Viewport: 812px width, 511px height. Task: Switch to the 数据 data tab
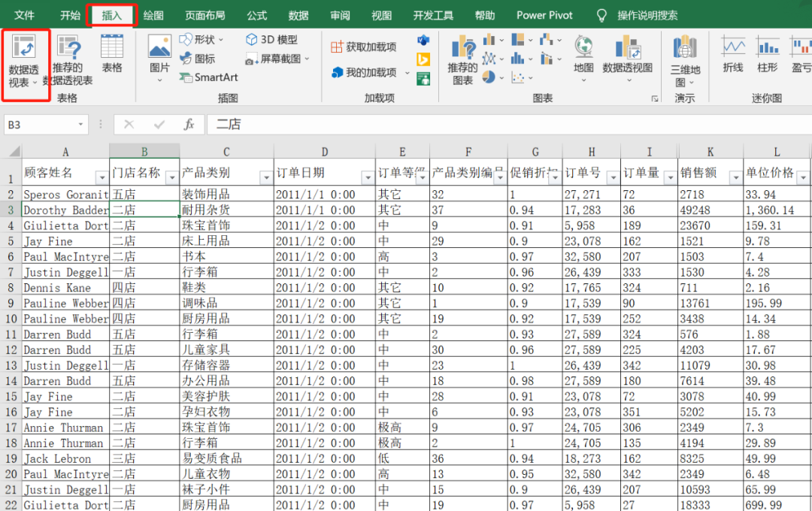click(x=298, y=16)
